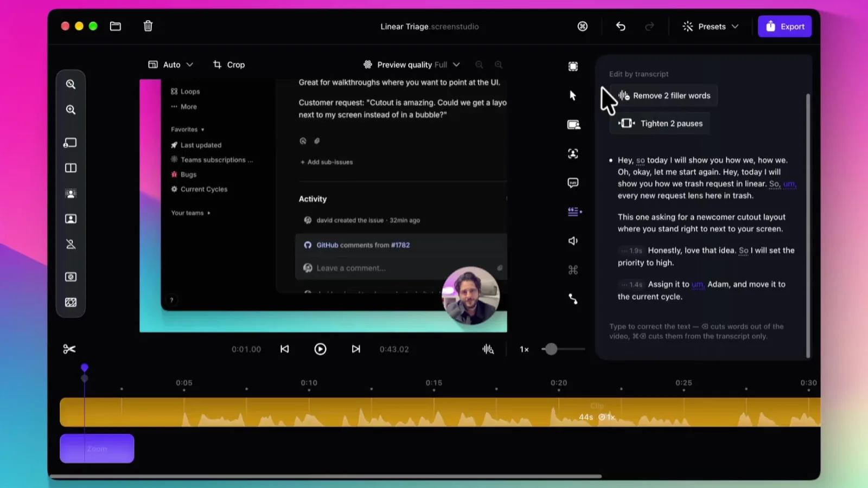Click the undo arrow

(x=621, y=26)
